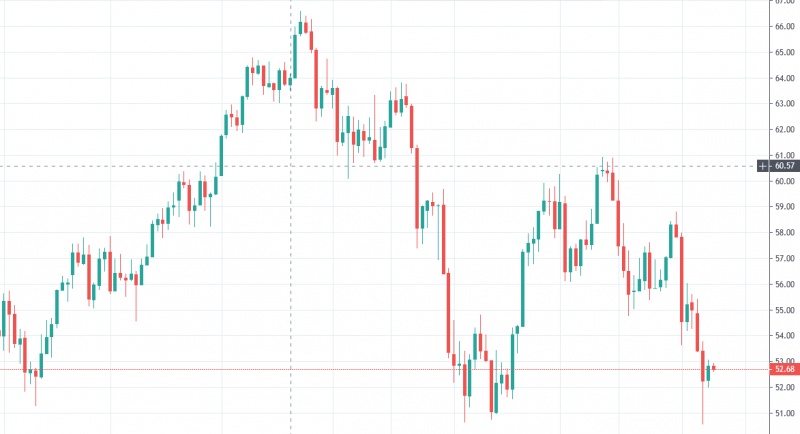Click the vertical dashed crosshair line

(291, 250)
